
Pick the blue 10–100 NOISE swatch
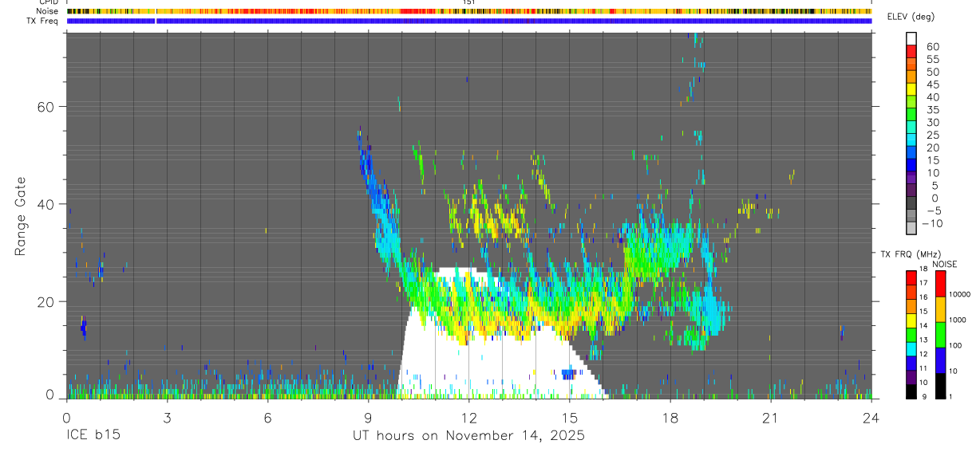[941, 360]
